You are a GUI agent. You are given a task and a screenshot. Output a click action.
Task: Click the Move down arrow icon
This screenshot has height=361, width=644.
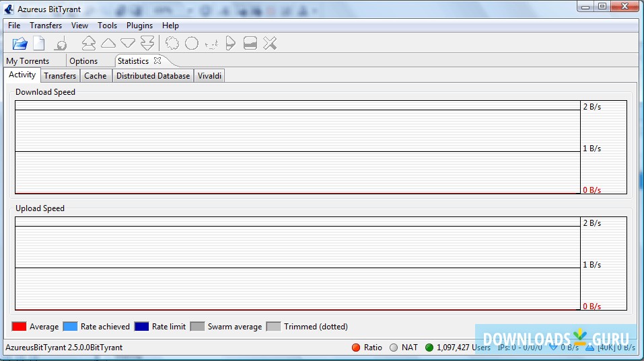128,42
